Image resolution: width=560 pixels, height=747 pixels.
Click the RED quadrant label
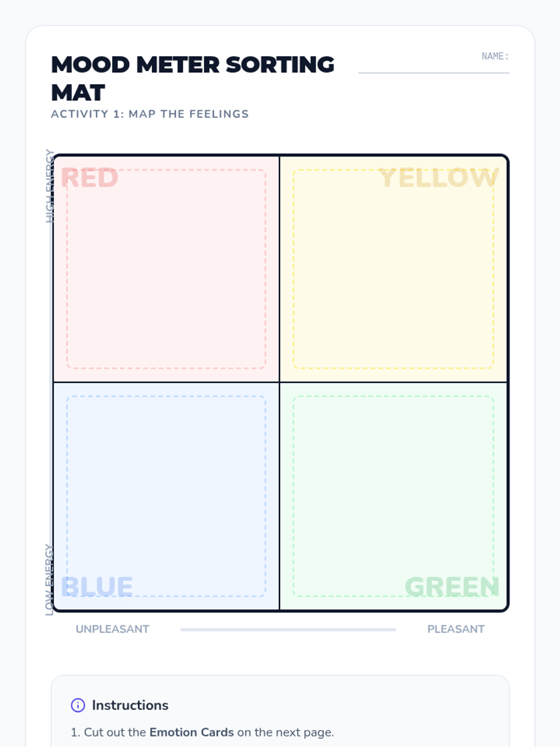coord(89,178)
